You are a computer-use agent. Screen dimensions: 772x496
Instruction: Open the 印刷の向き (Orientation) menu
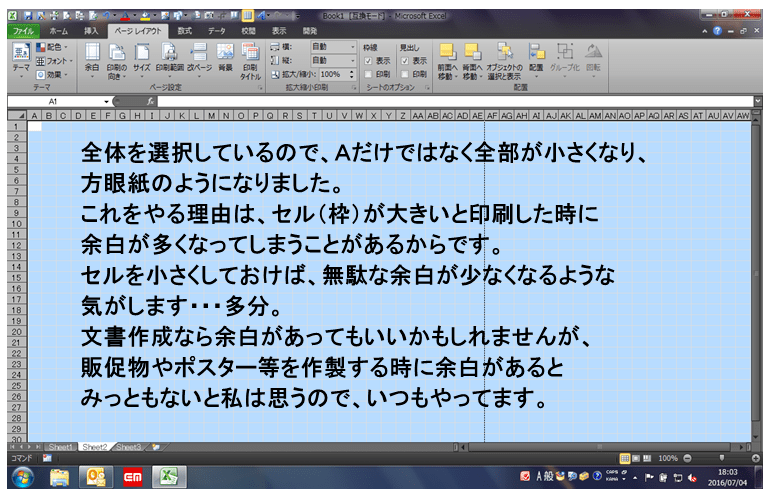click(x=117, y=60)
